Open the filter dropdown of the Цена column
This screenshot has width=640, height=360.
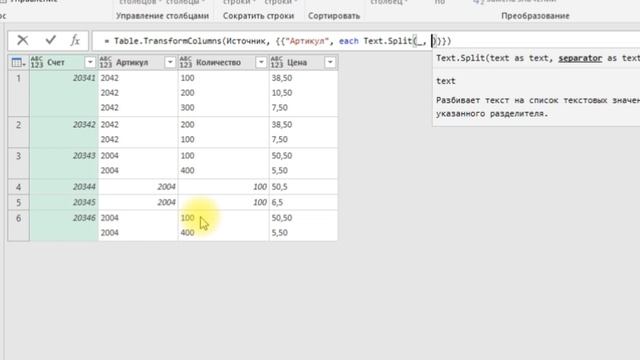point(330,62)
